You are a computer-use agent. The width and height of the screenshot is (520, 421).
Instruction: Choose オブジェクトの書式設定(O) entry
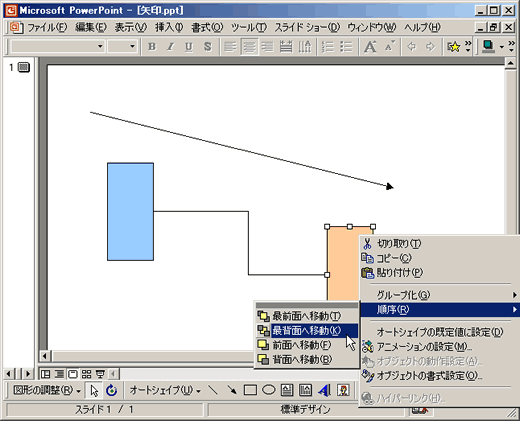(x=440, y=376)
